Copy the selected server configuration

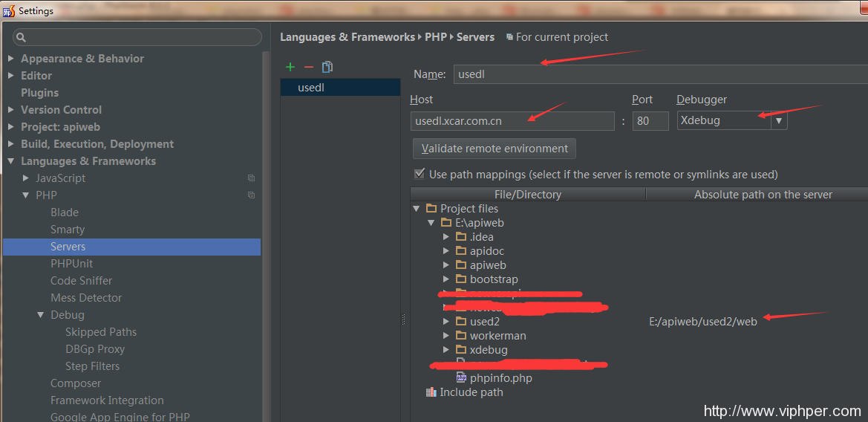coord(327,67)
